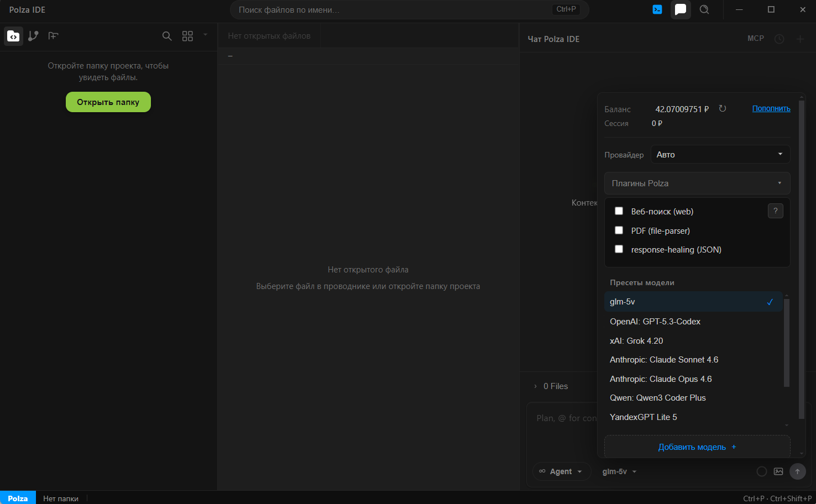Click the search magnifier in the sidebar toolbar

[167, 36]
